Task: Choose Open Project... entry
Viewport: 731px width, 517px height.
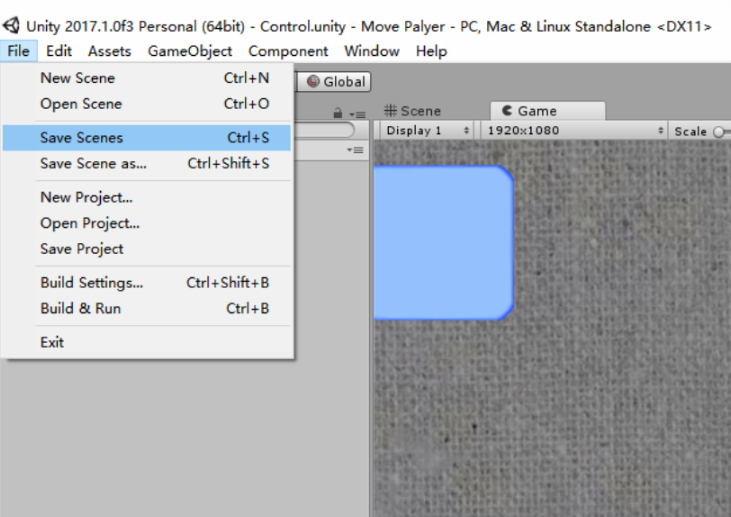Action: point(147,223)
